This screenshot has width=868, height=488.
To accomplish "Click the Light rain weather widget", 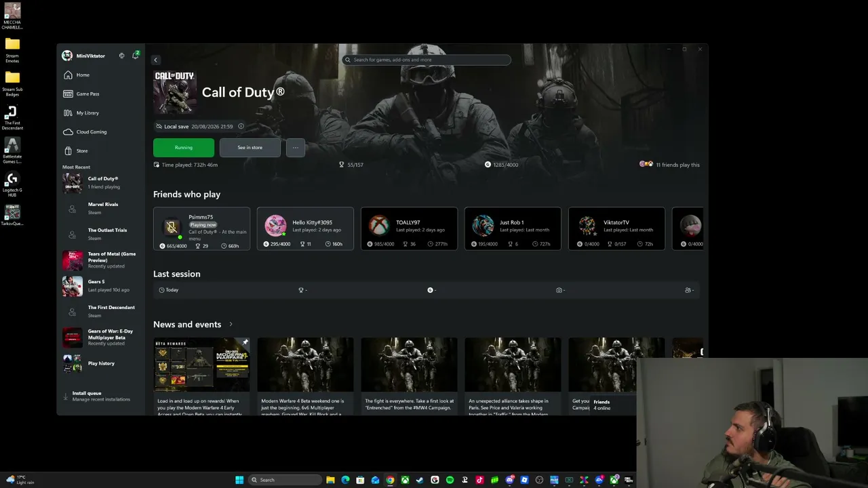I will pos(19,480).
